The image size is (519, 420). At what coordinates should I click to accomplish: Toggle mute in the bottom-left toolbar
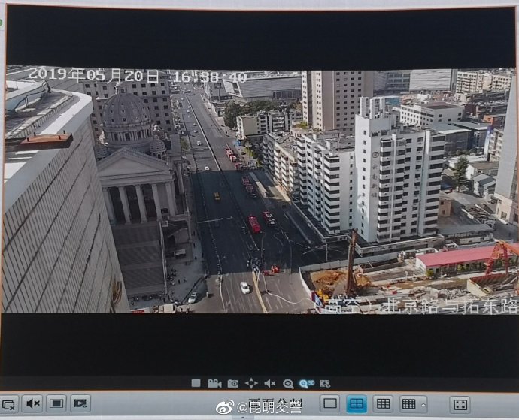click(32, 404)
